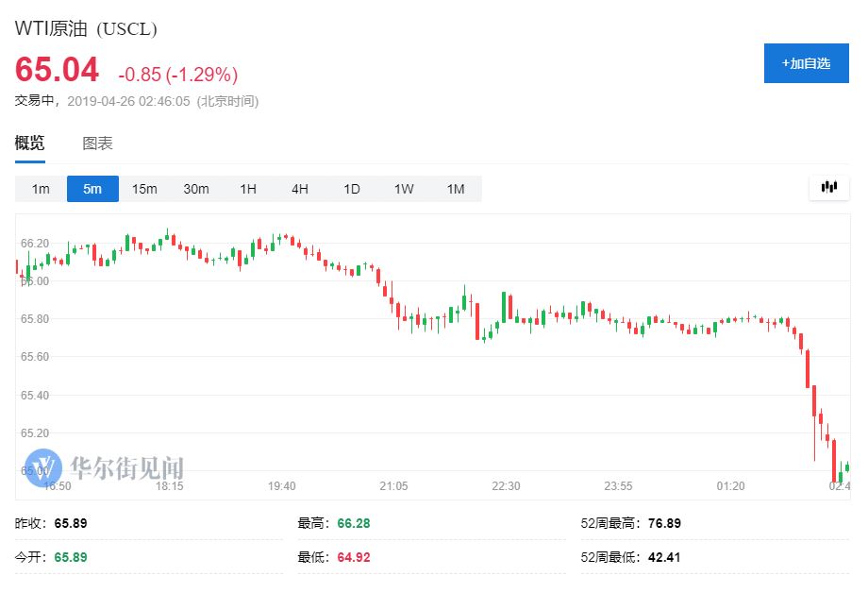Click the 22:30 time axis label
Image resolution: width=868 pixels, height=593 pixels.
click(506, 486)
